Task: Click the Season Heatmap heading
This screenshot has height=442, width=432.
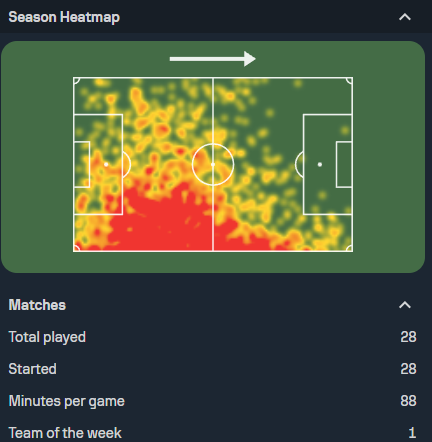Action: 64,17
